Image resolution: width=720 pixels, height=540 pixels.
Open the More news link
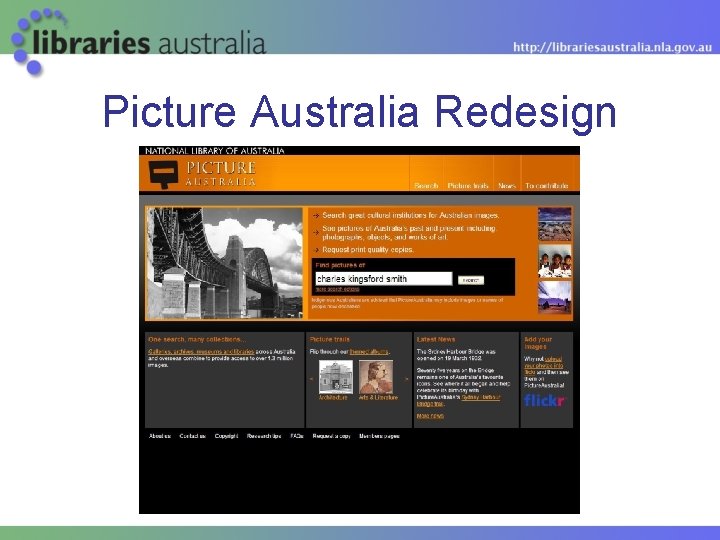[430, 416]
